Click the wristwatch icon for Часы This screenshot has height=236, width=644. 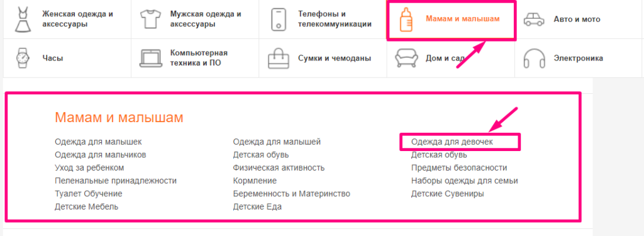[23, 58]
